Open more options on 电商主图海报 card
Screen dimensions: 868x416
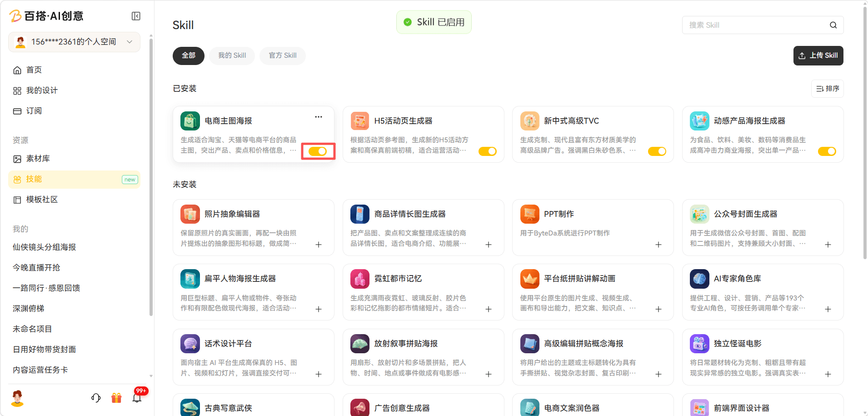(319, 117)
